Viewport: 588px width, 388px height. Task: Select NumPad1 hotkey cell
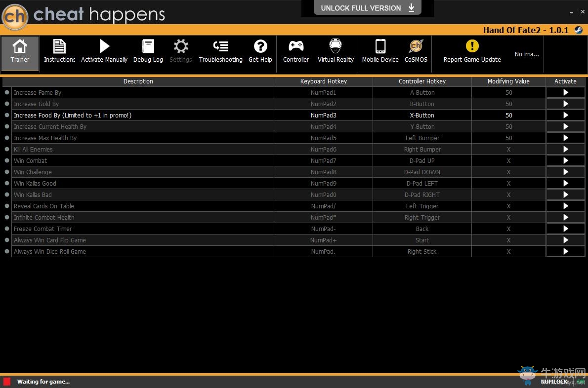(323, 92)
